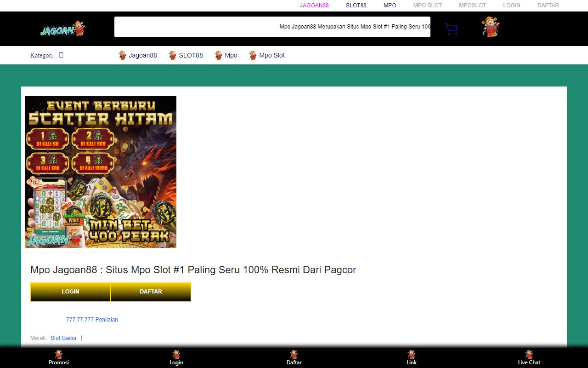
Task: Click the Login icon in bottom bar
Action: pyautogui.click(x=176, y=355)
